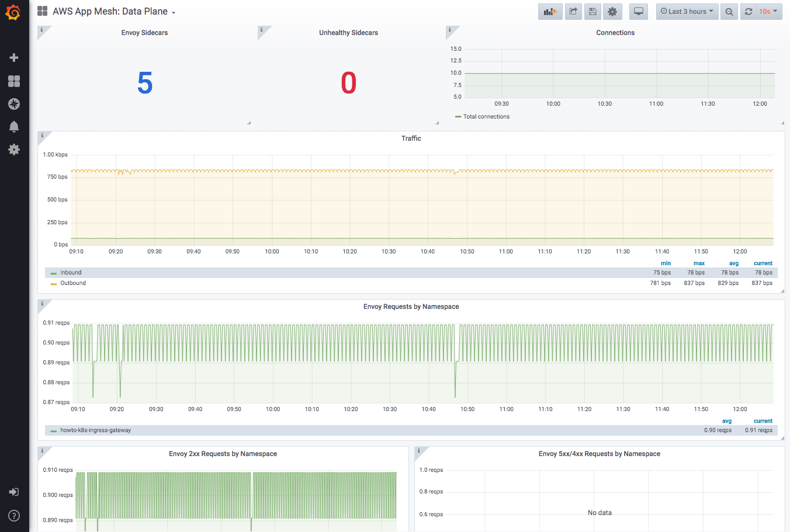Viewport: 790px width, 532px height.
Task: Open the Traffic panel title menu
Action: tap(411, 138)
